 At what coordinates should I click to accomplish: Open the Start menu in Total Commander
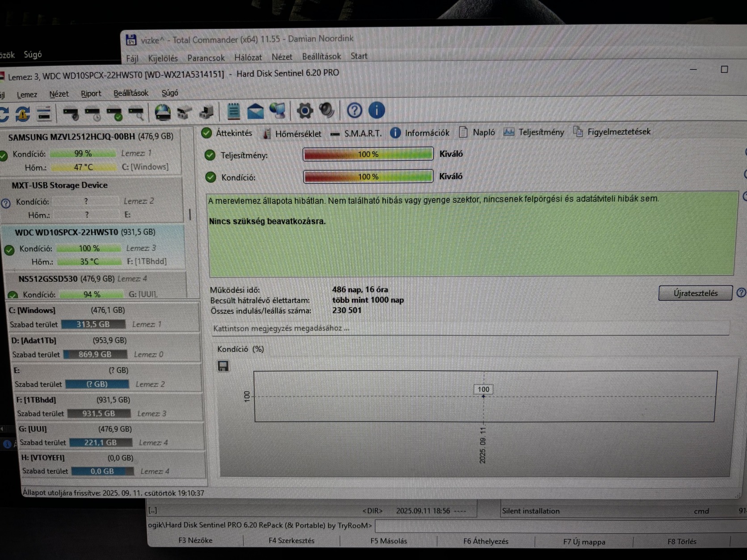coord(359,56)
